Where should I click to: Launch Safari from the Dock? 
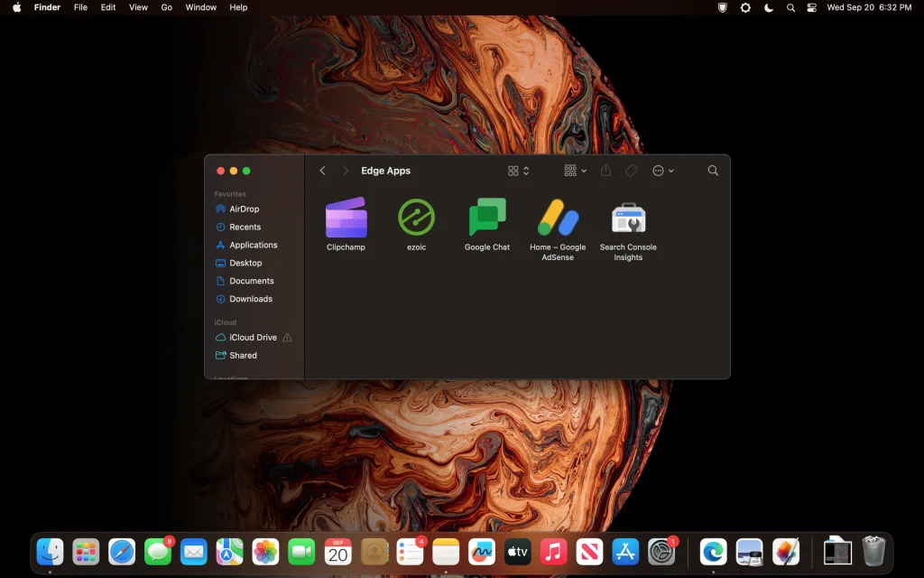pos(122,553)
